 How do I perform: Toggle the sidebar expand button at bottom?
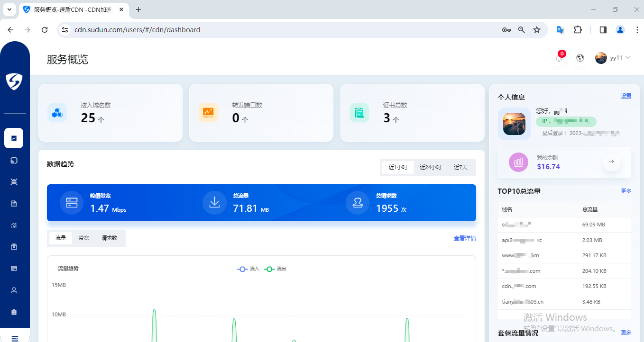pyautogui.click(x=15, y=338)
